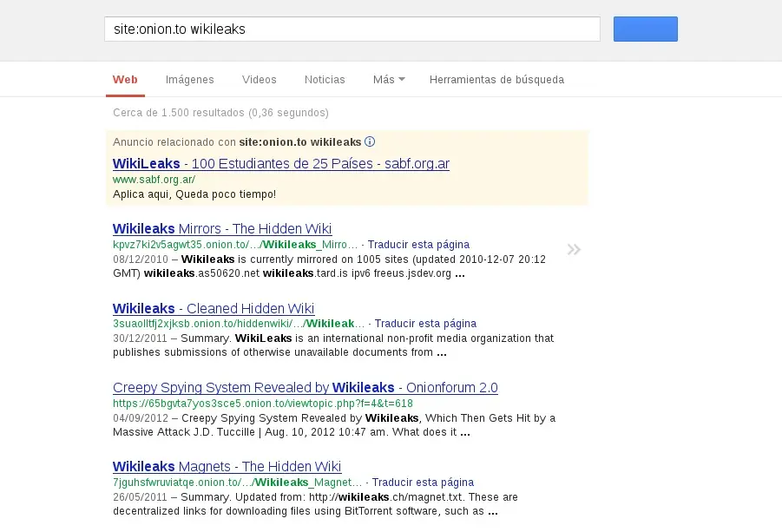
Task: Click the Cerca de 1.500 resultados text
Action: pos(220,113)
